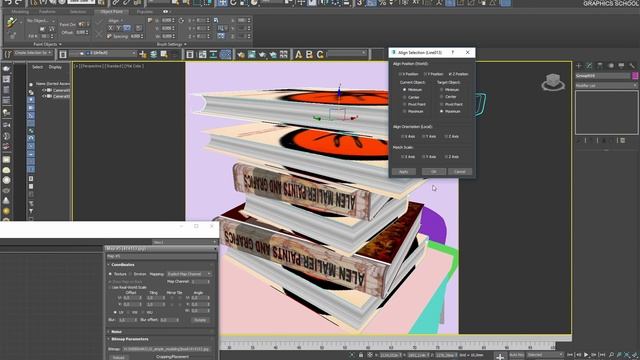Image resolution: width=640 pixels, height=360 pixels.
Task: Switch to the Selection ribbon tab
Action: point(78,12)
